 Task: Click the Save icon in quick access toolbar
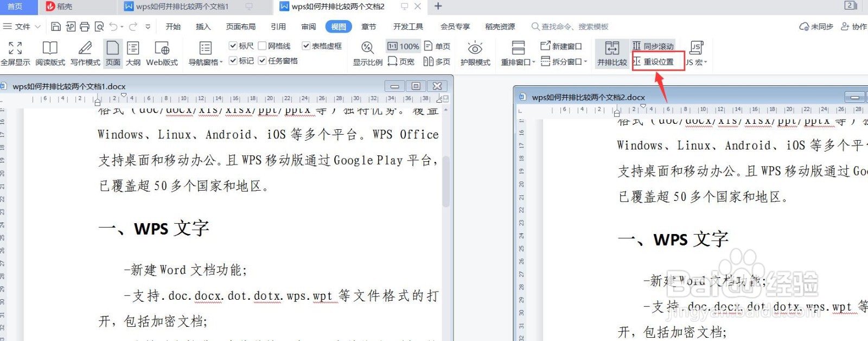pyautogui.click(x=56, y=26)
